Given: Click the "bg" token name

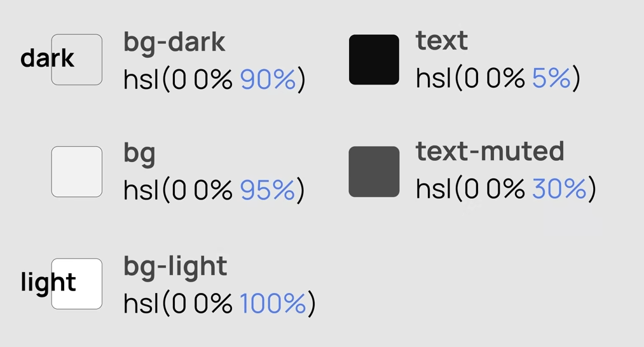Looking at the screenshot, I should [x=139, y=154].
